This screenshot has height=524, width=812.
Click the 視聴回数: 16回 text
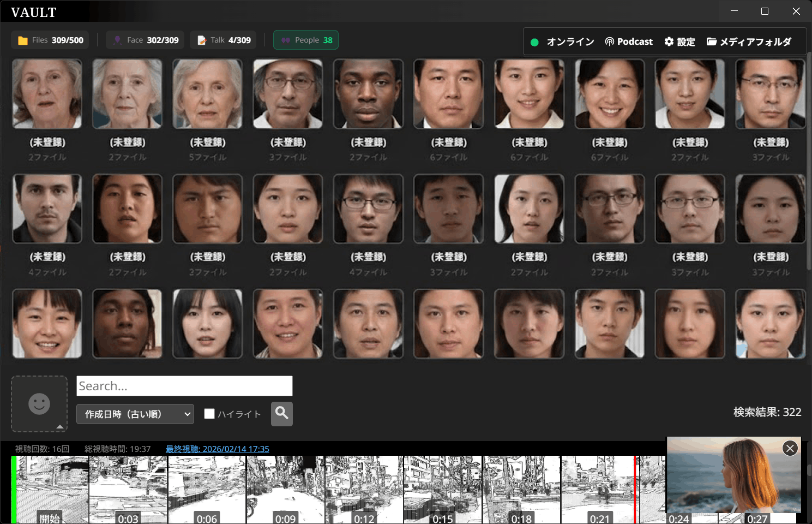click(x=43, y=449)
